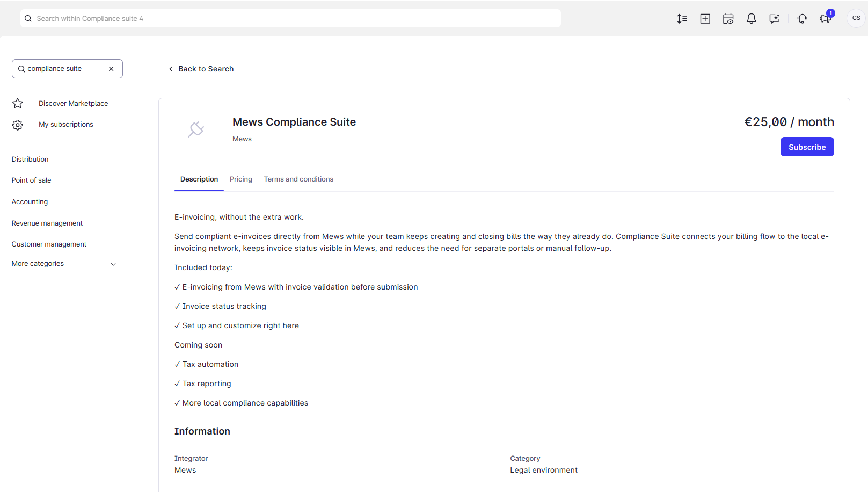Click the sidebar search magnifier icon
The height and width of the screenshot is (492, 868).
point(21,69)
